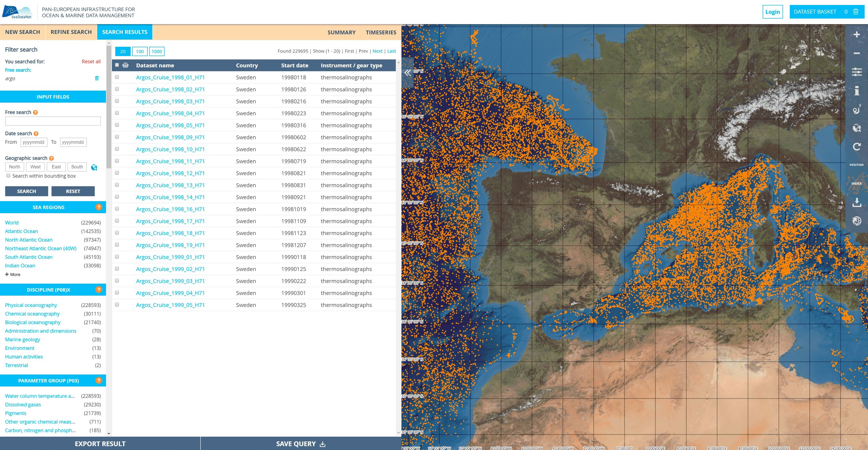Check the Argos_Cruise_1998_01_H71 row checkbox

(117, 77)
